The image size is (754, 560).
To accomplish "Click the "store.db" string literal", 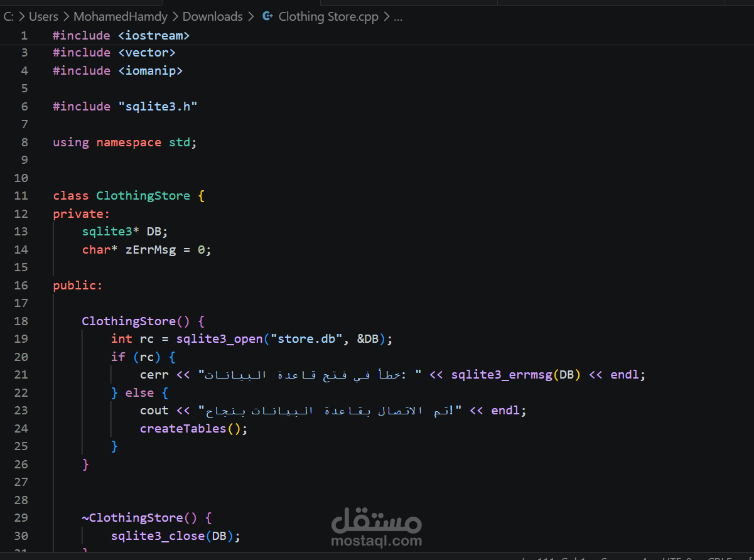I will (x=306, y=339).
